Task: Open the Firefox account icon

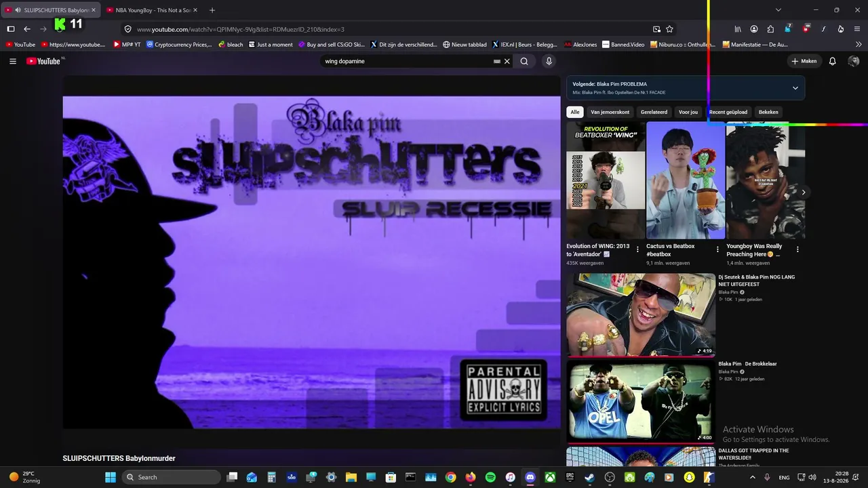Action: click(x=754, y=29)
